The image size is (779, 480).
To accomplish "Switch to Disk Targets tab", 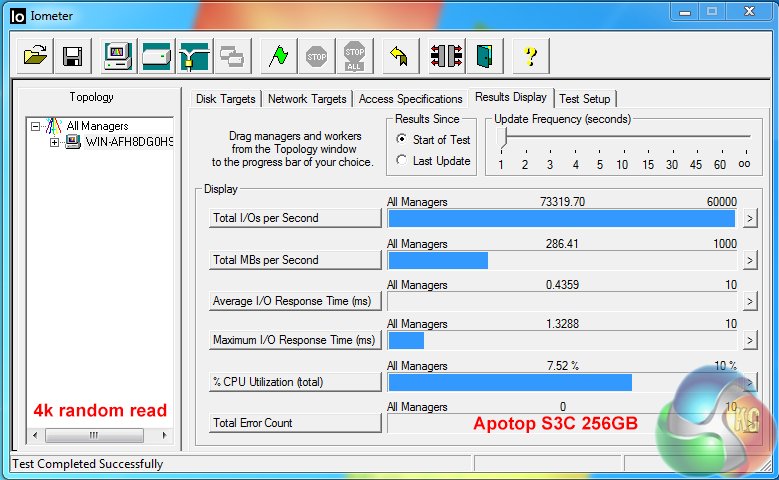I will coord(226,99).
